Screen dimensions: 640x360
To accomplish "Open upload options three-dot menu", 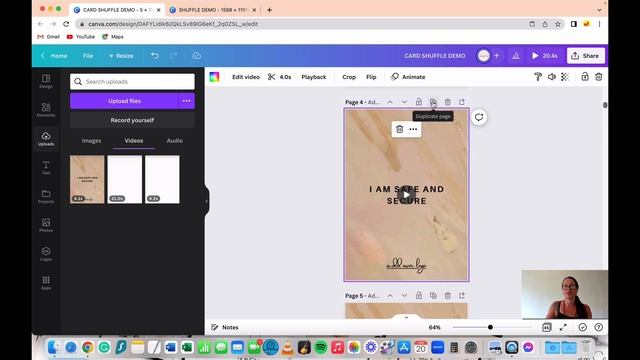I will click(187, 101).
